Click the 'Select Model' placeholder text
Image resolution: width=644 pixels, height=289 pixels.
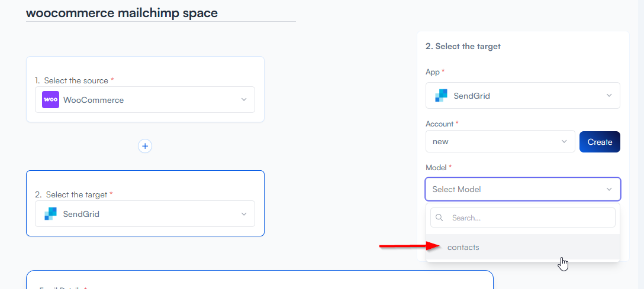pos(456,189)
